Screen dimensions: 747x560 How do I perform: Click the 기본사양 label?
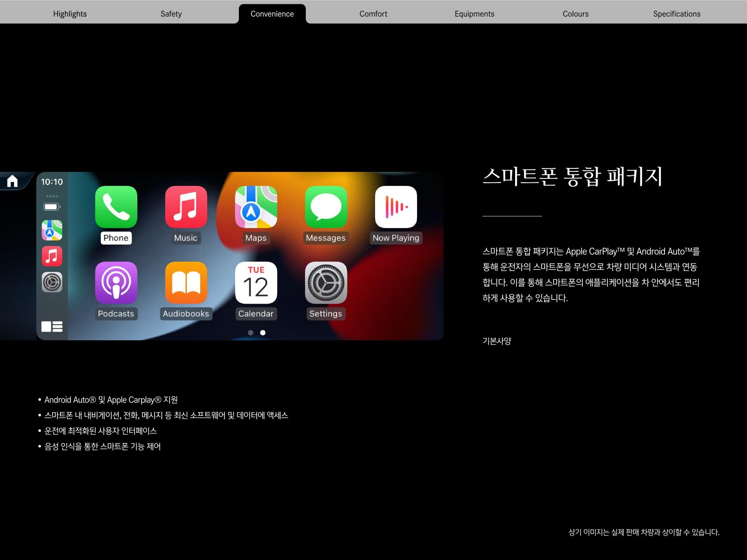click(497, 341)
